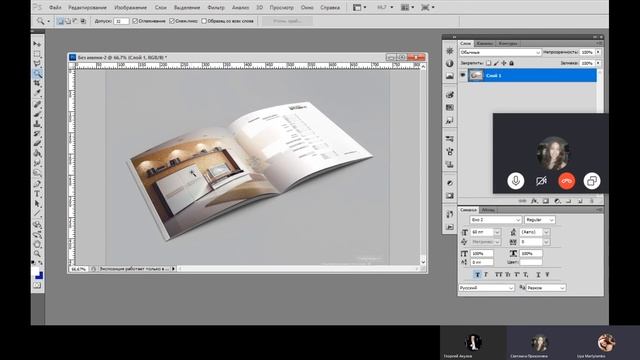The width and height of the screenshot is (640, 360).
Task: Open the Справка menu
Action: (330, 7)
